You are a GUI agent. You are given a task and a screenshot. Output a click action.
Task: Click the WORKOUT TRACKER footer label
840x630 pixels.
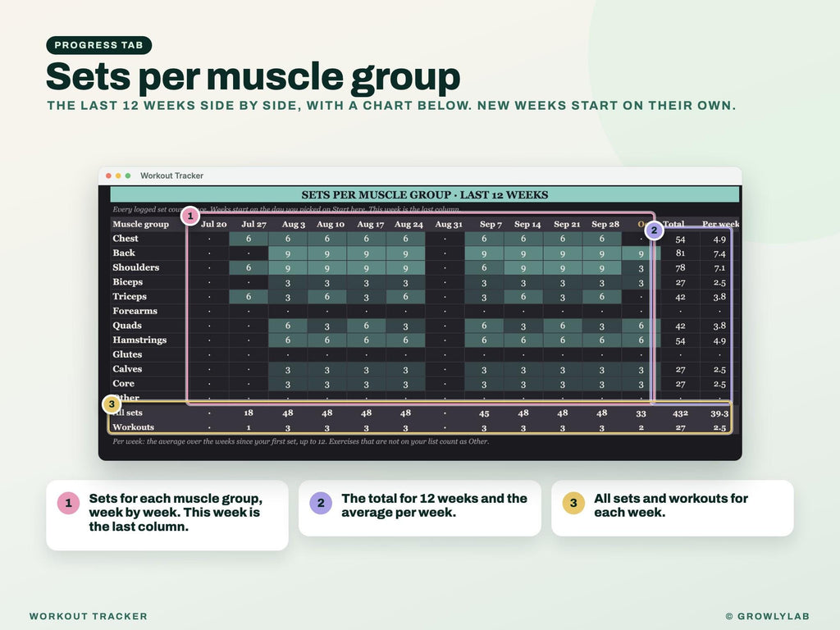[89, 616]
